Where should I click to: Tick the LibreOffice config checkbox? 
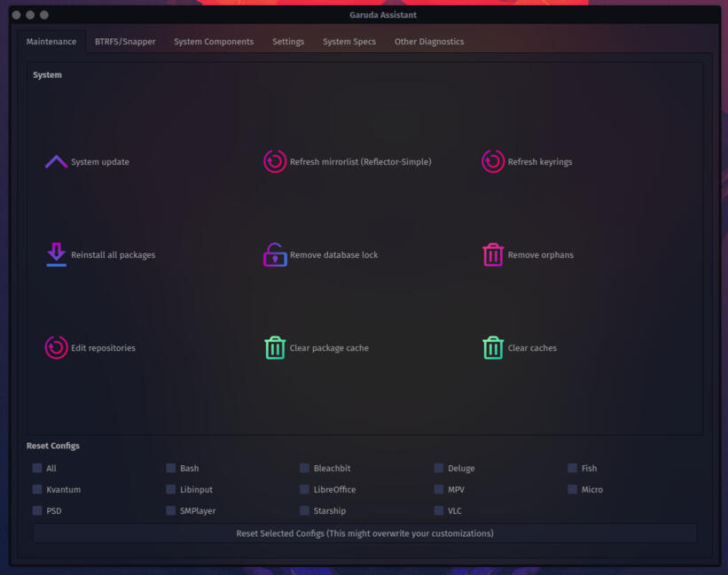point(304,489)
